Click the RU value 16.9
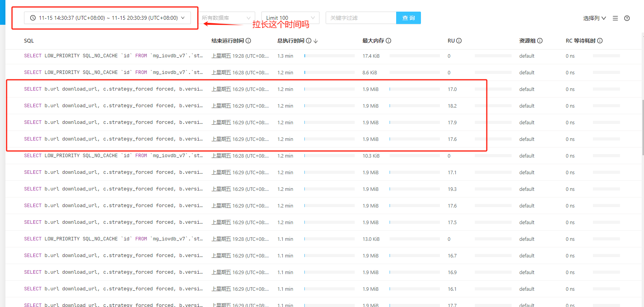Viewport: 644px width, 307px height. tap(452, 272)
